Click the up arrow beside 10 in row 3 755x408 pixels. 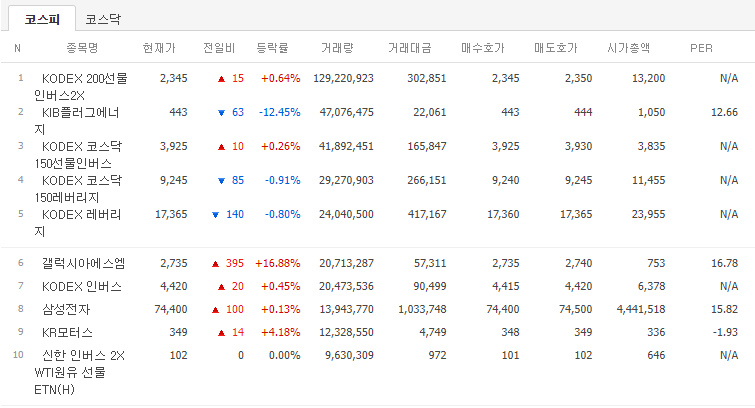coord(221,146)
